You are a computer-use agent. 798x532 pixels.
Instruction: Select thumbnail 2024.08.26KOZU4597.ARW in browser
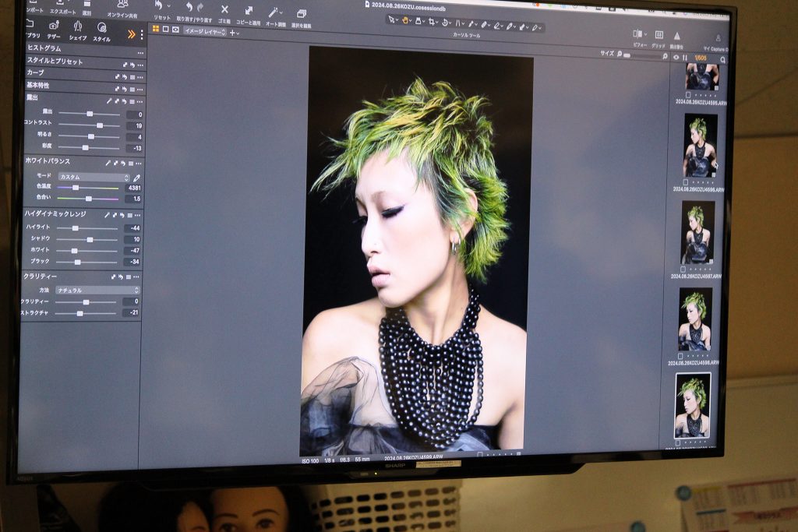pos(697,232)
